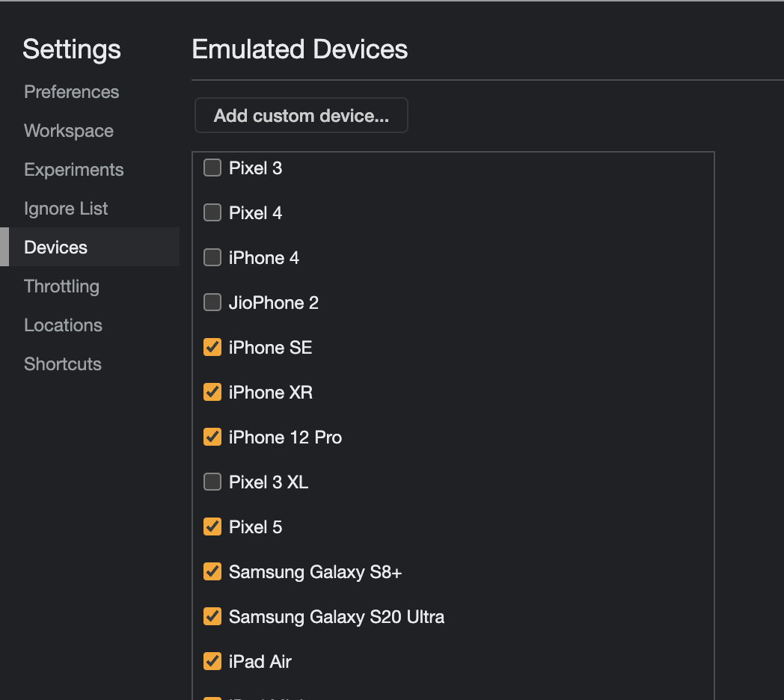Enable the Pixel 3 checkbox
This screenshot has width=784, height=700.
212,168
